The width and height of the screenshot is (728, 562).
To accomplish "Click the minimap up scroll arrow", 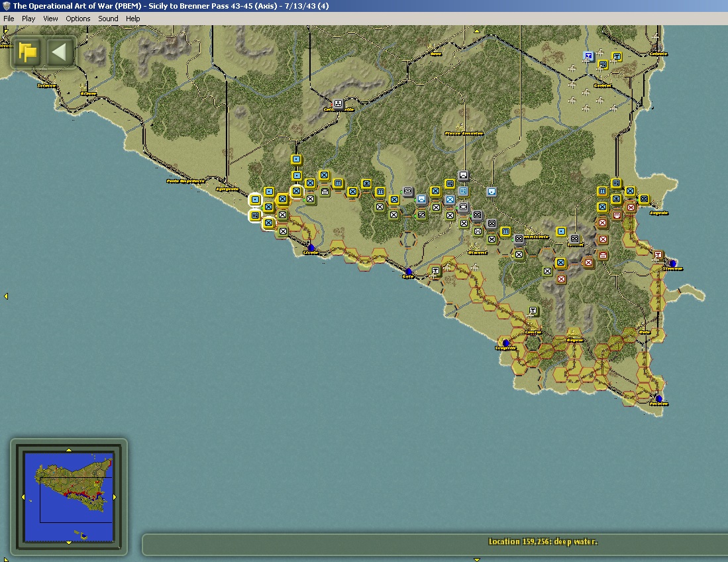I will coord(69,449).
